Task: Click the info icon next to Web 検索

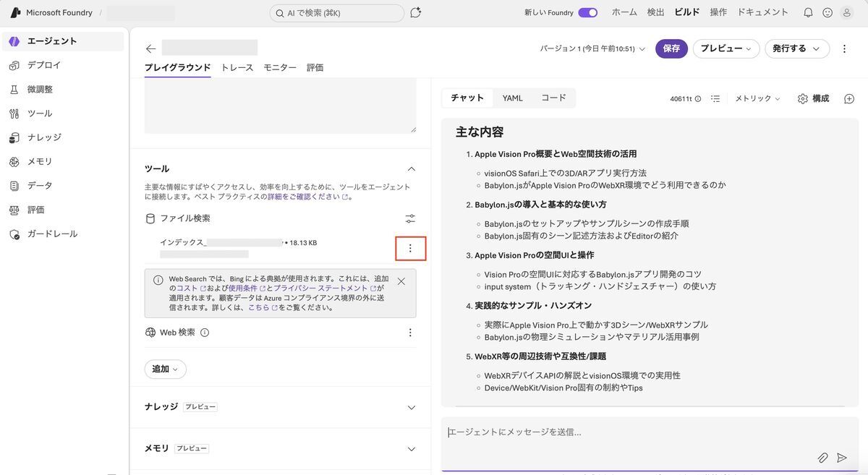Action: point(205,333)
